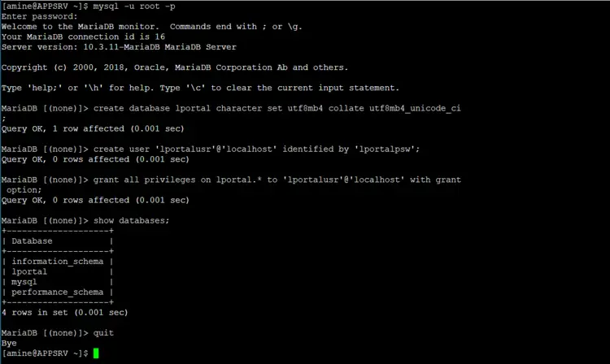The height and width of the screenshot is (364, 610).
Task: Select the information_schema table row
Action: 58,262
